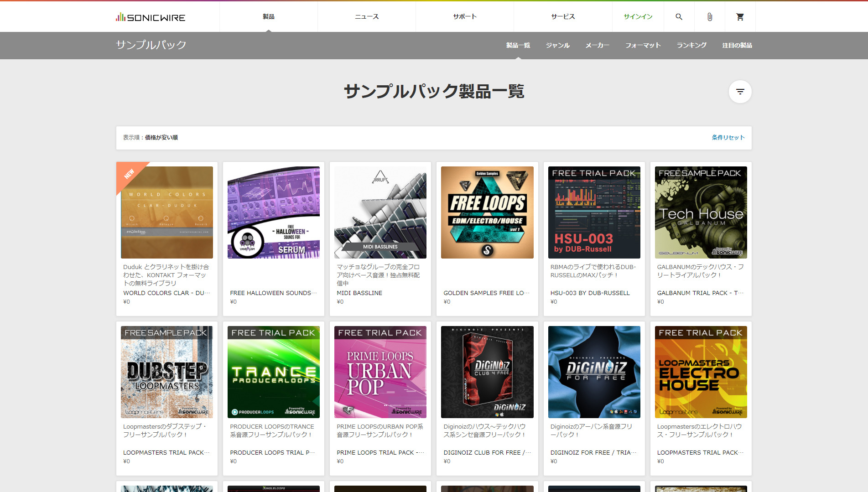Click DIGINOIZ FOR FREE / TRIA… title
This screenshot has height=492, width=868.
593,453
